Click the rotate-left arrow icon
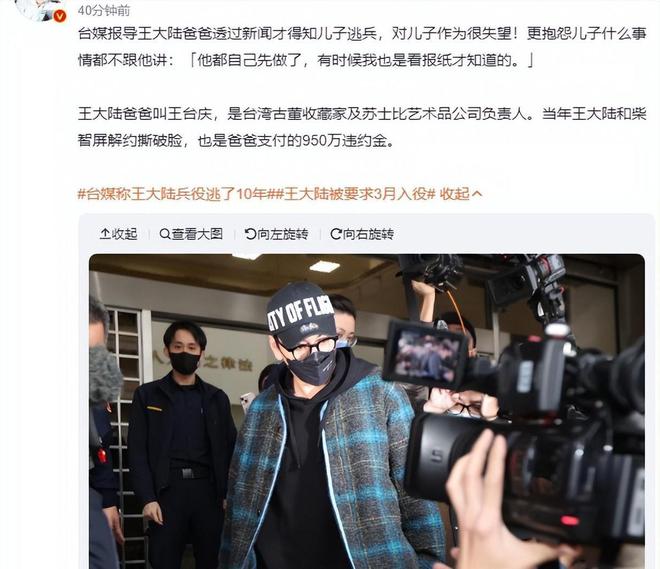660x569 pixels. [x=250, y=234]
